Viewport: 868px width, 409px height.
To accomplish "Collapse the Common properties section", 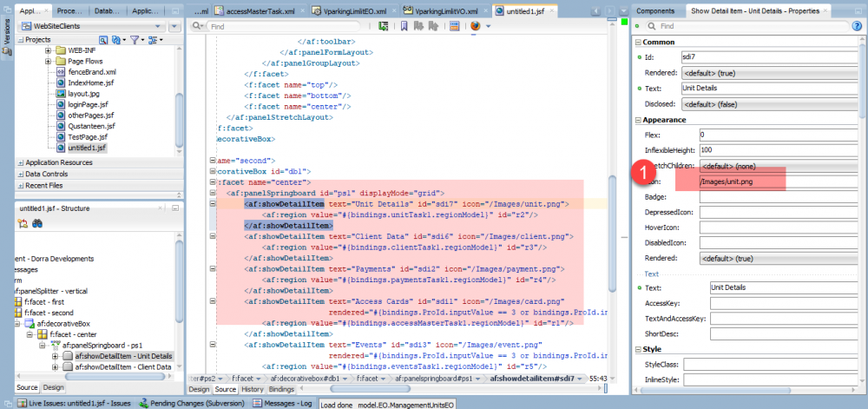I will tap(638, 42).
